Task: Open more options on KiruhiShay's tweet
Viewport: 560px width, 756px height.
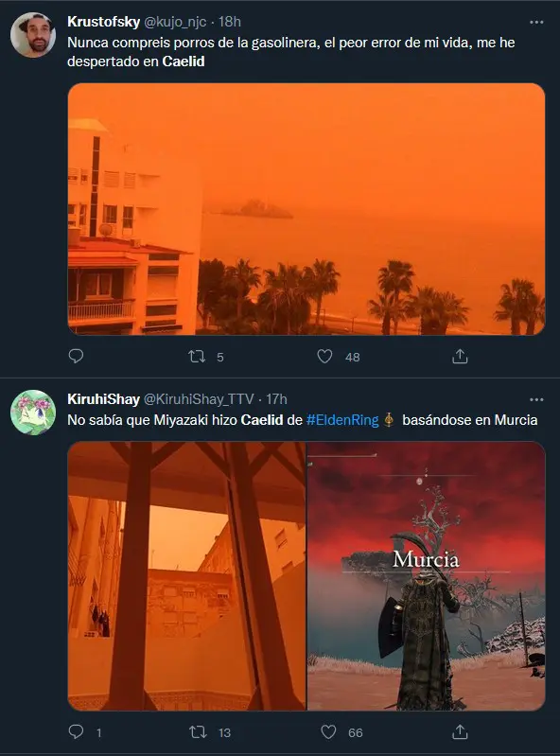Action: [x=536, y=399]
